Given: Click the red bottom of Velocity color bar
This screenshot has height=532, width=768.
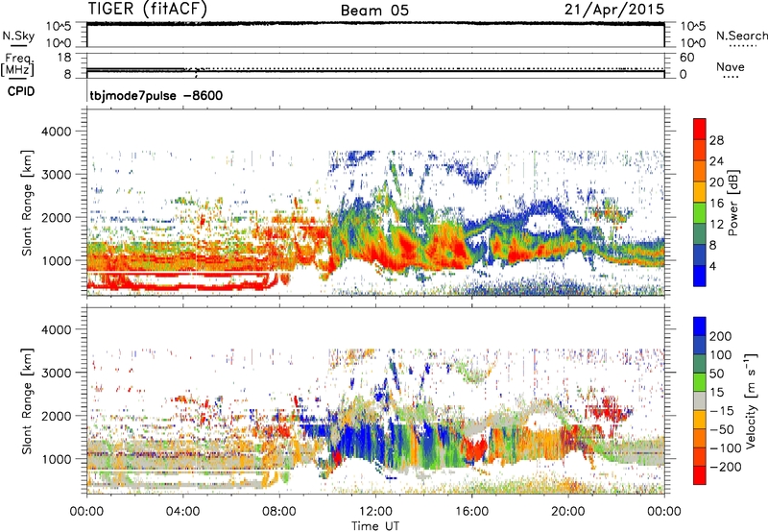Looking at the screenshot, I should tap(700, 475).
